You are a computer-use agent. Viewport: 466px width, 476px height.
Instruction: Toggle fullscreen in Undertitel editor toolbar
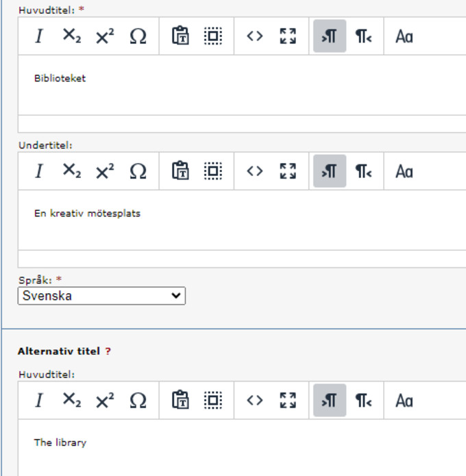pos(288,171)
